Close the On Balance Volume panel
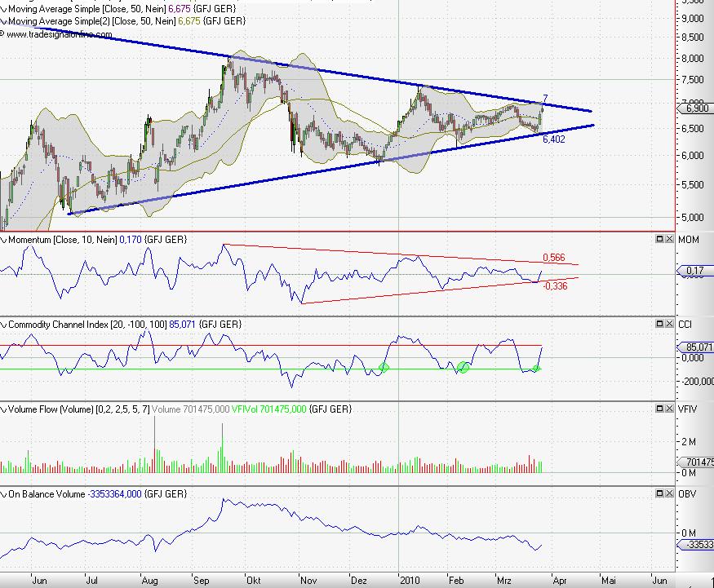 (668, 493)
